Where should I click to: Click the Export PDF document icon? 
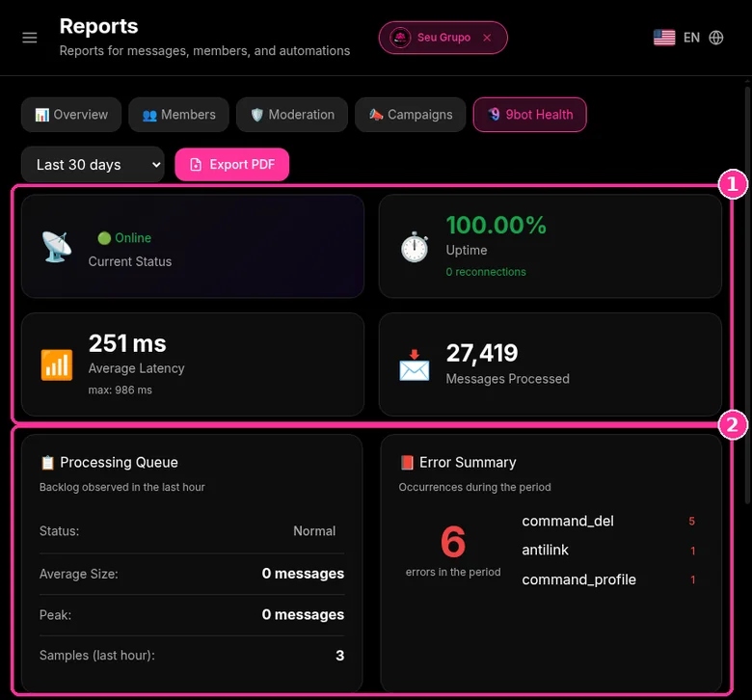196,165
